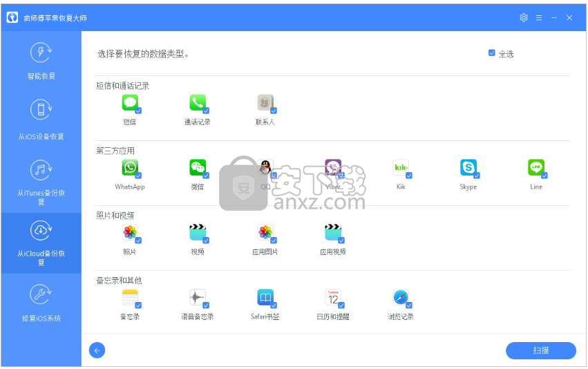Uncheck the Skype checkbox
Screen dimensions: 588x369
coord(477,176)
